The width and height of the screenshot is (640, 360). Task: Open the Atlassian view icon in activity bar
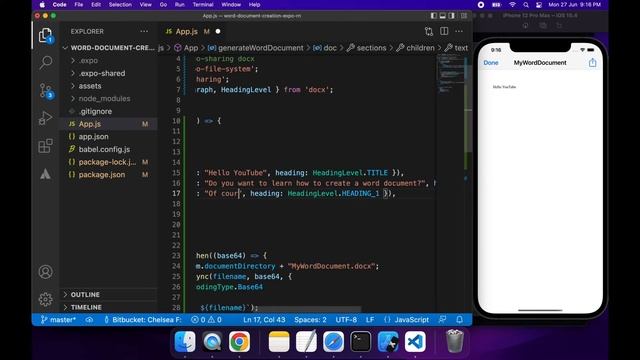point(45,174)
